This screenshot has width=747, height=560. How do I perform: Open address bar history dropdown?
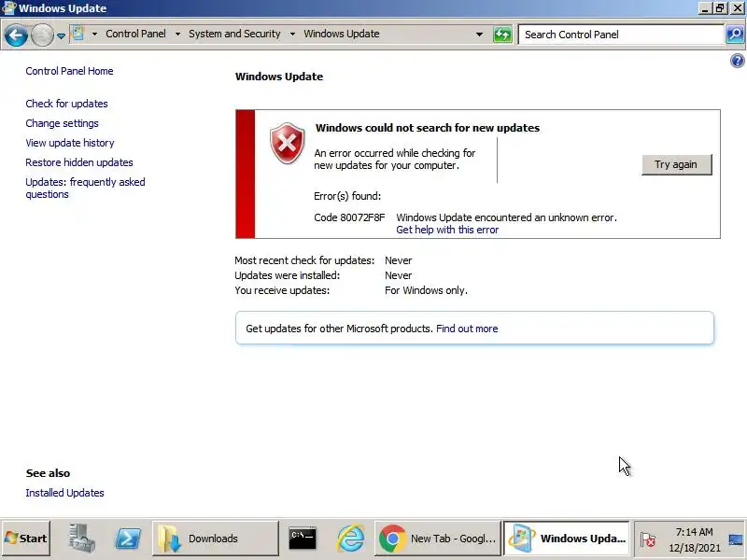pyautogui.click(x=479, y=35)
